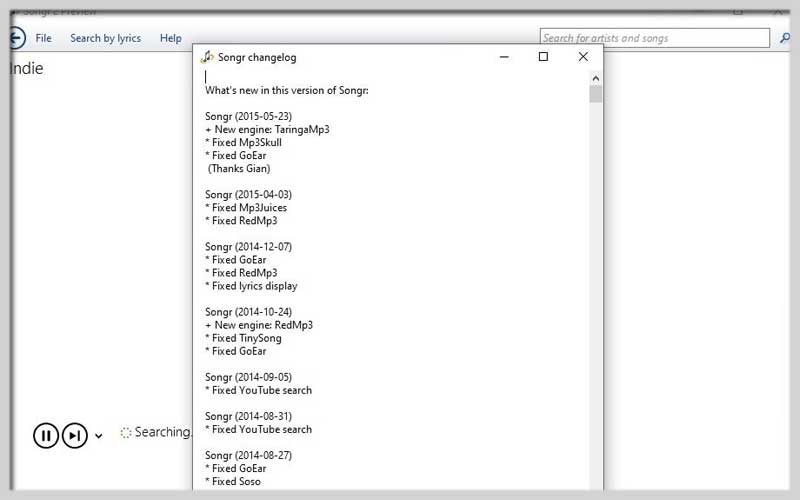Click the changelog scrollbar up arrow
Screen dimensions: 800x500
click(x=595, y=79)
